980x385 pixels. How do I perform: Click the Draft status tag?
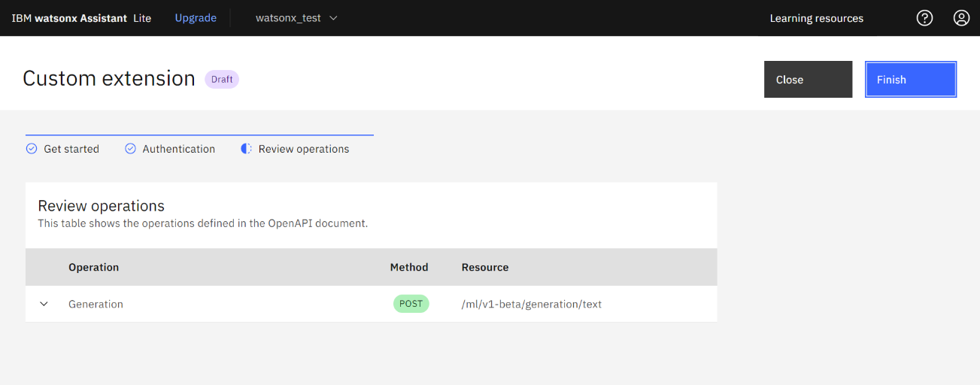(x=222, y=79)
